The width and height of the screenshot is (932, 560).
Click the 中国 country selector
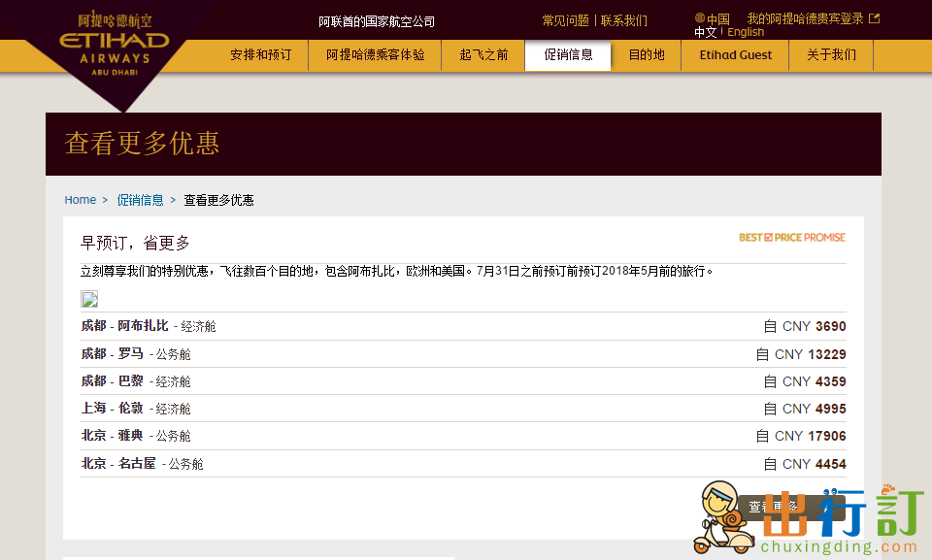coord(718,19)
